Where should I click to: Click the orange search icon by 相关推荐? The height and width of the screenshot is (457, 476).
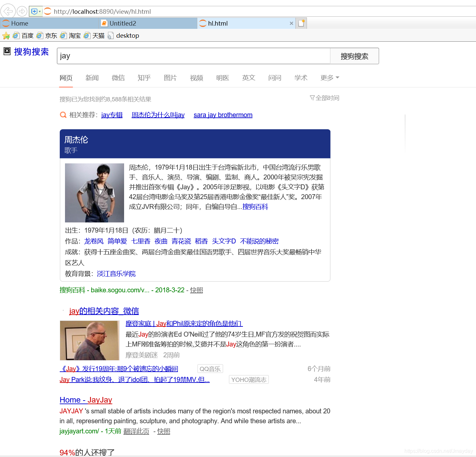[x=63, y=115]
